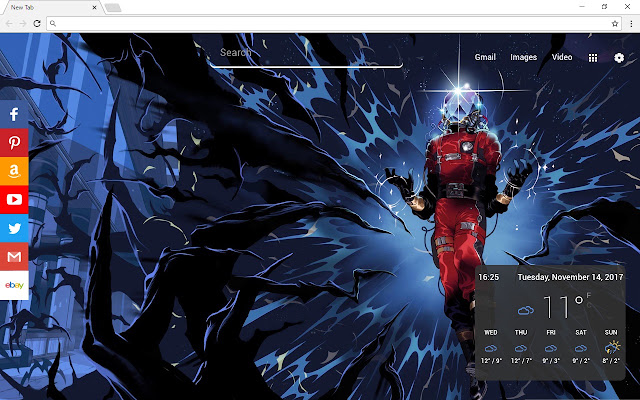Click the SUN day label

point(611,333)
